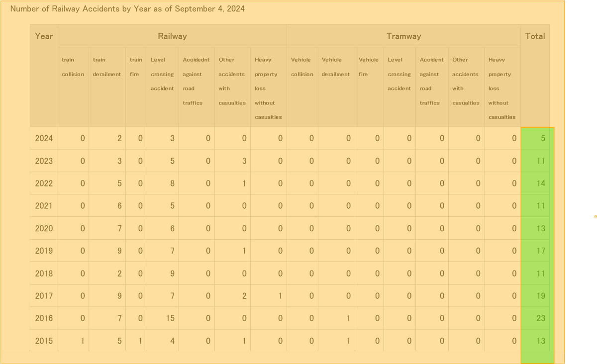This screenshot has width=597, height=364.
Task: Click 2015 Railway level crossing value '4'
Action: click(172, 341)
